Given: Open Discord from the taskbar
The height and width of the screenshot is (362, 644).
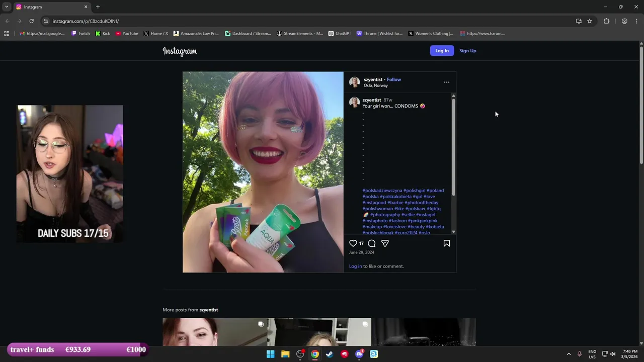Looking at the screenshot, I should [x=359, y=354].
